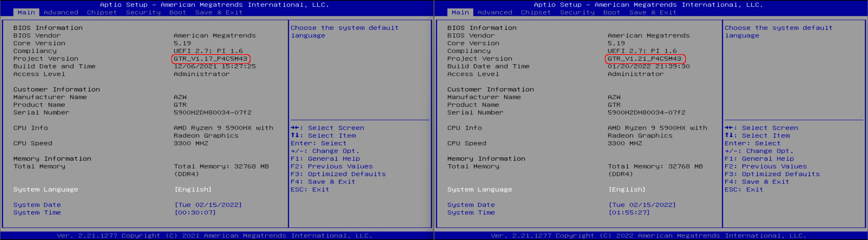Click the project version GTR_V1.21_P4C5M43
The image size is (868, 240).
(x=645, y=59)
